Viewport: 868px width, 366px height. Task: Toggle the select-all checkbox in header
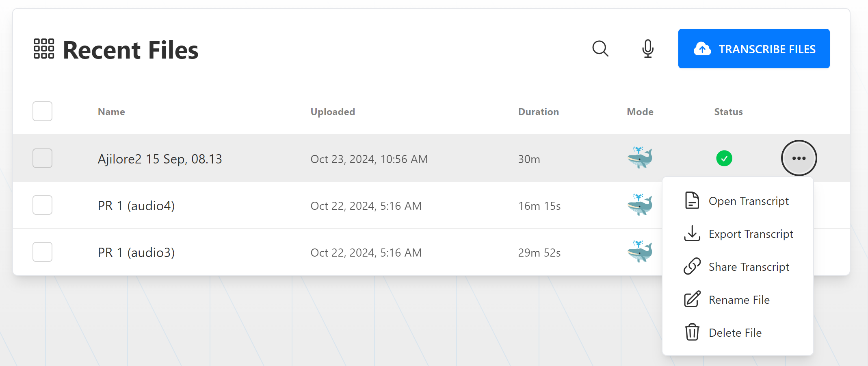pos(42,111)
